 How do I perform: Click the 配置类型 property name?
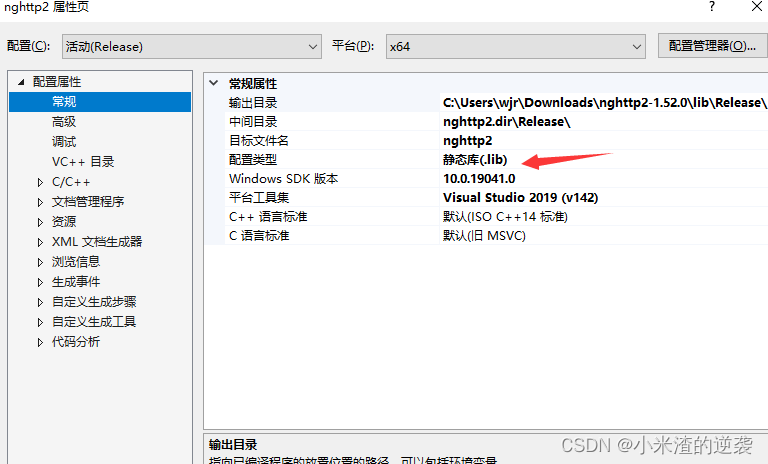click(x=253, y=160)
